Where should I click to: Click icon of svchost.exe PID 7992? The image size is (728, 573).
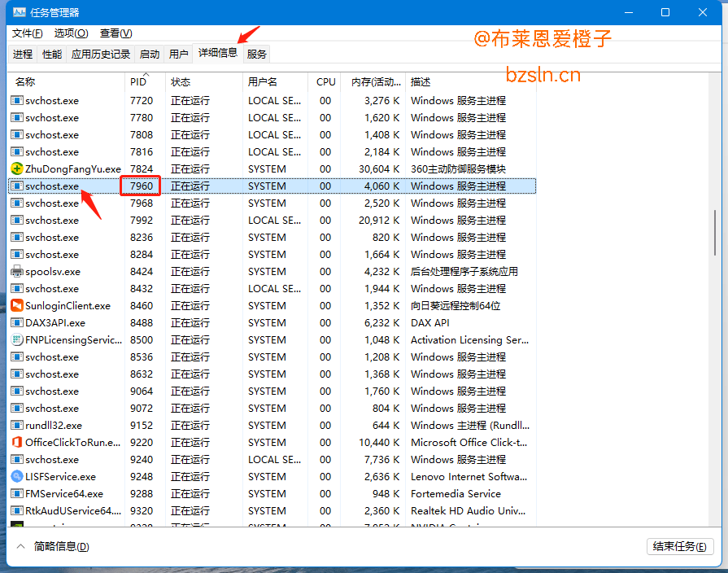tap(17, 221)
